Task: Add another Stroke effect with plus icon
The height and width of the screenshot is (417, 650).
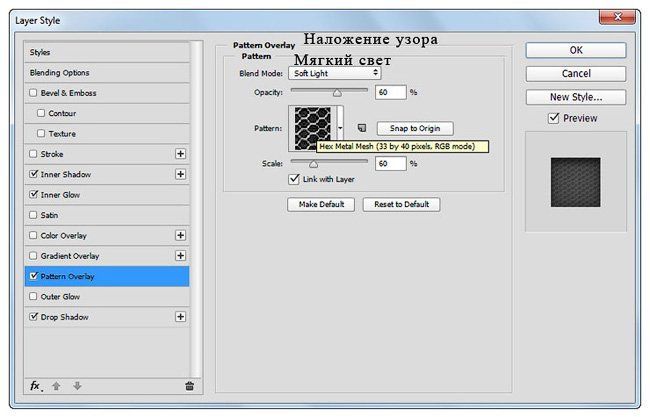Action: pos(180,154)
